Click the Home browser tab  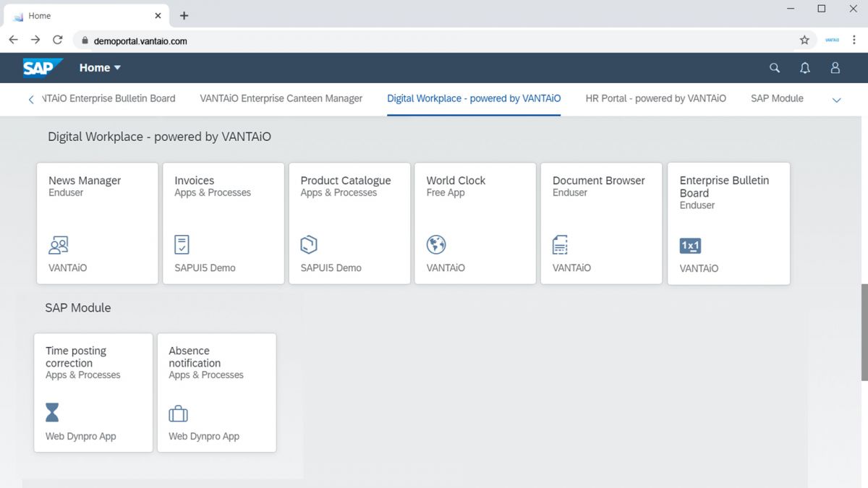pyautogui.click(x=87, y=15)
